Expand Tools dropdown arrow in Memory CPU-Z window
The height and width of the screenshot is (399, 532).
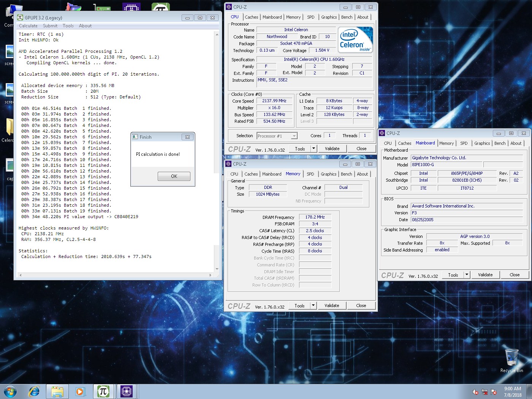(x=313, y=306)
